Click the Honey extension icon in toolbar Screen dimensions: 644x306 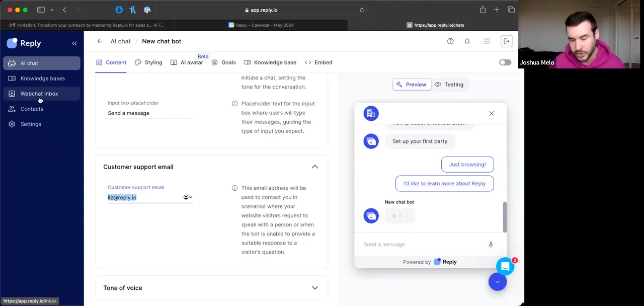133,10
